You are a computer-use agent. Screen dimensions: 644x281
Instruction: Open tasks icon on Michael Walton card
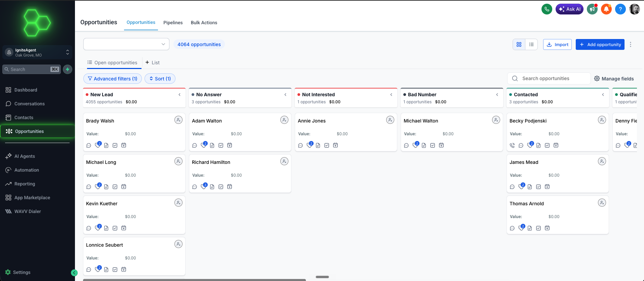point(433,145)
